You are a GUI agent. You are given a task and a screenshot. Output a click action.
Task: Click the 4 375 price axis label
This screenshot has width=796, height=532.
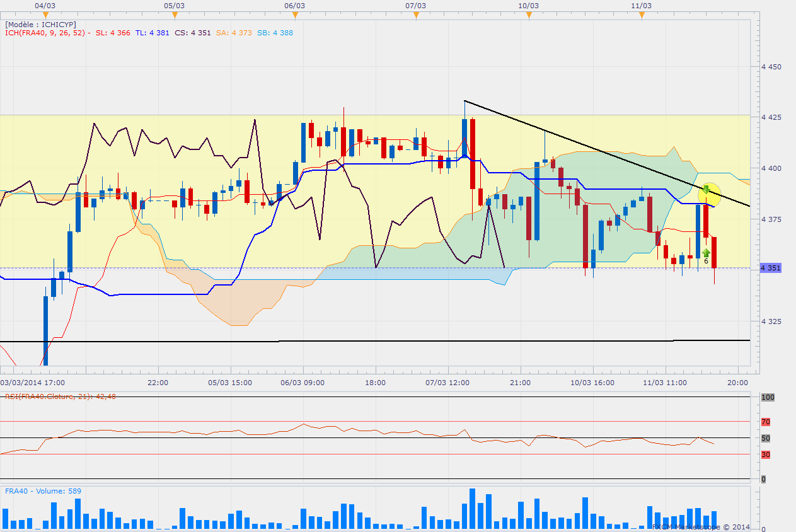click(771, 219)
